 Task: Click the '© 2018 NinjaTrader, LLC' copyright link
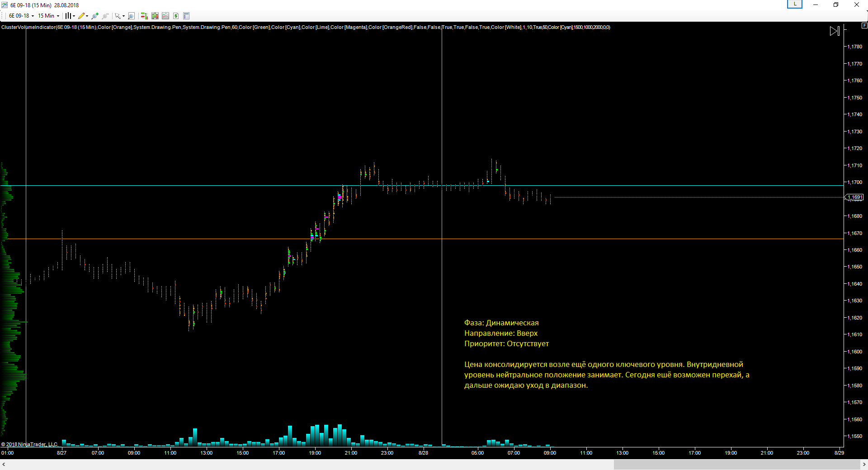tap(29, 444)
